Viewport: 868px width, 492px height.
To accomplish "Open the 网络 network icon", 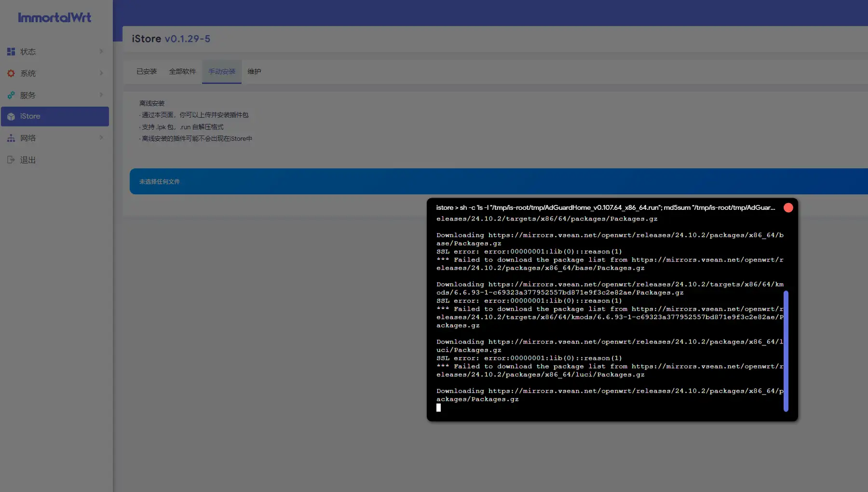I will tap(11, 138).
